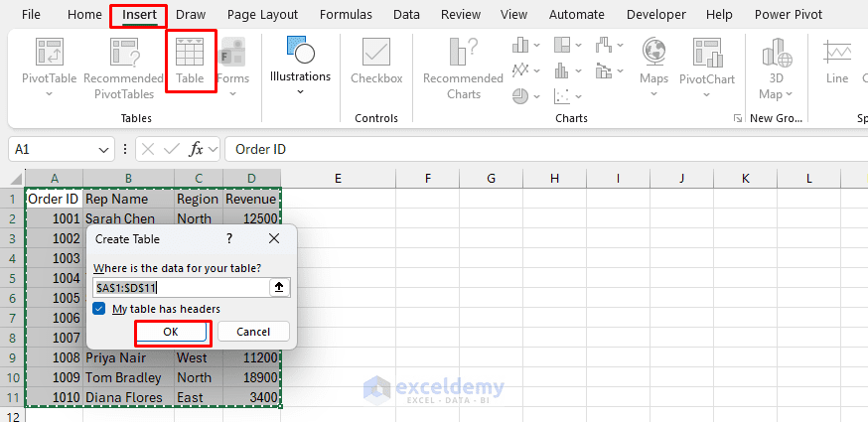Open the Draw tab

191,15
